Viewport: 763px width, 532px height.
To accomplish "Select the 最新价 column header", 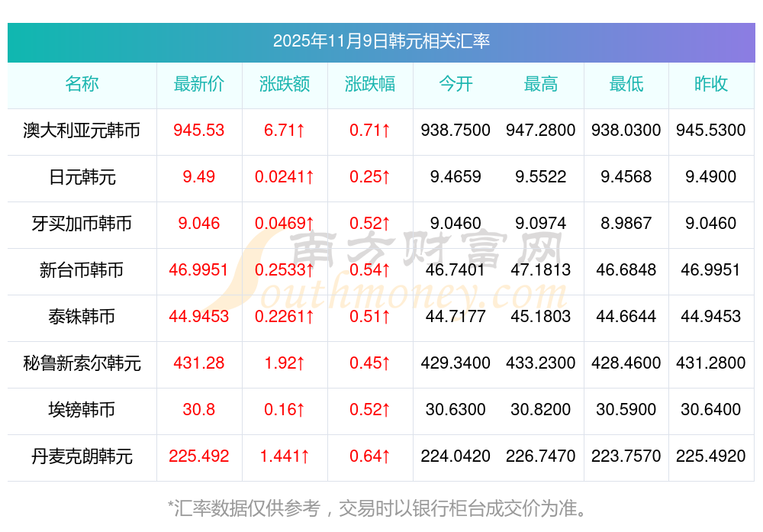I will 199,84.
